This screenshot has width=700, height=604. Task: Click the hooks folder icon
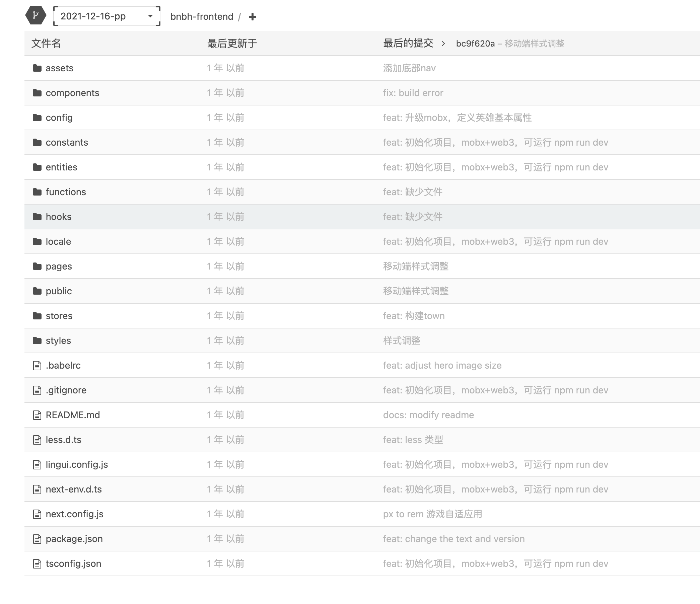37,217
